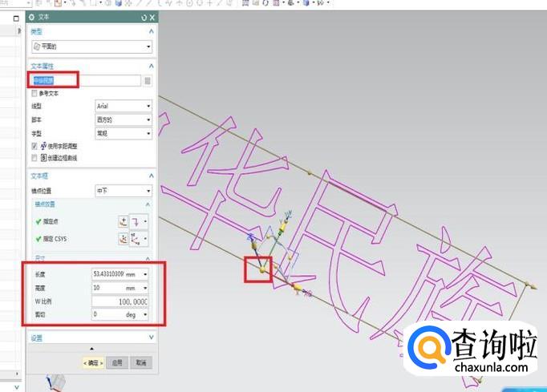Open the 剪切 field options arrow

(145, 315)
